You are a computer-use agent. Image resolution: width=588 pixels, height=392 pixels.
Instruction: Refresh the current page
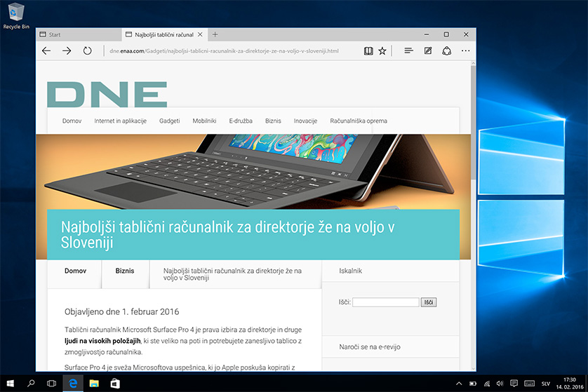88,50
